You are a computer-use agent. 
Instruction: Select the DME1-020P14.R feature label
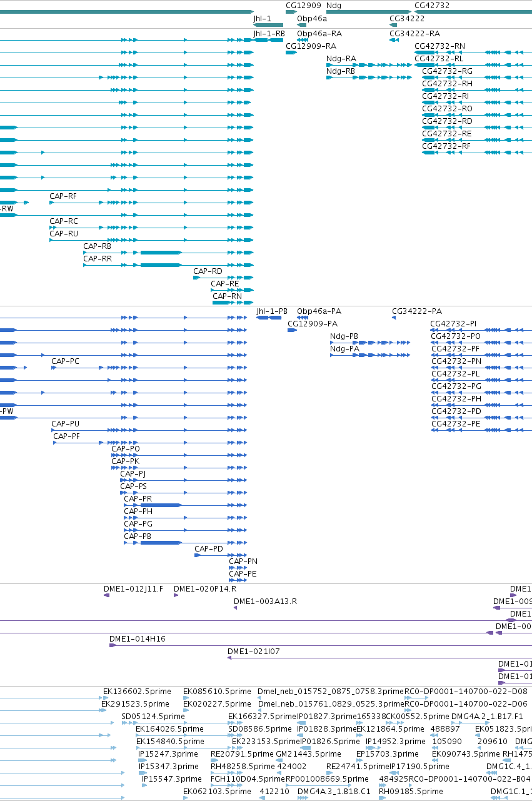(205, 589)
